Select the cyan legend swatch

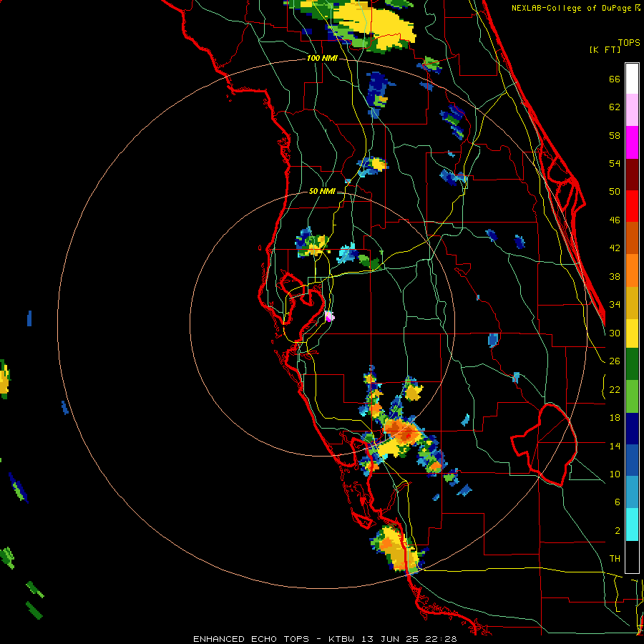[x=632, y=525]
